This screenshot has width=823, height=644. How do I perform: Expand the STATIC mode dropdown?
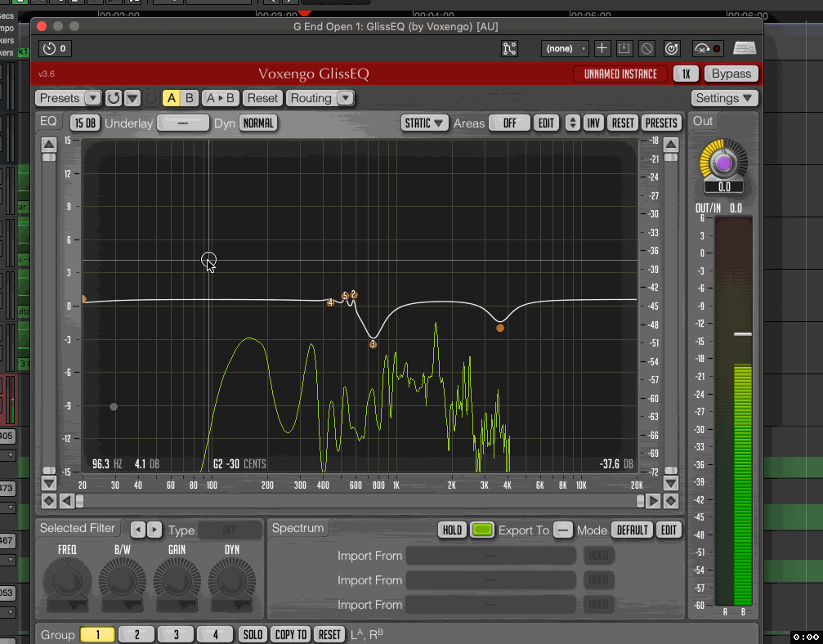(424, 123)
